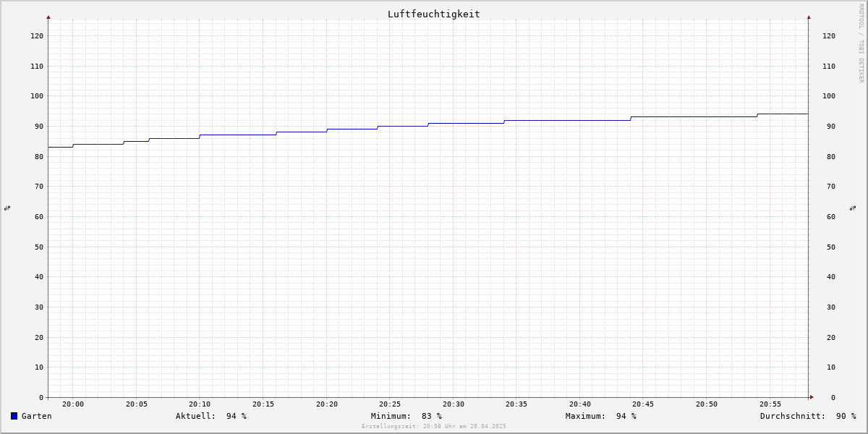Click the 20:55 time axis label
The height and width of the screenshot is (434, 868).
[770, 404]
